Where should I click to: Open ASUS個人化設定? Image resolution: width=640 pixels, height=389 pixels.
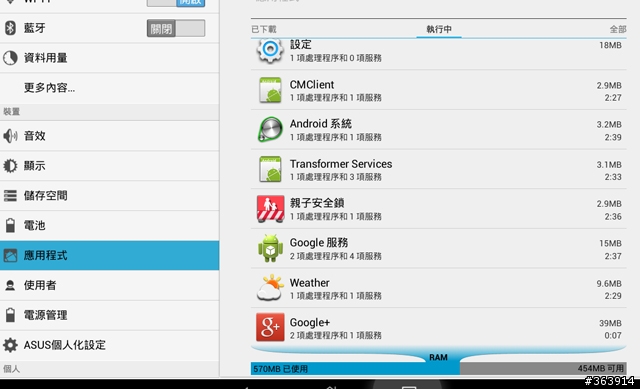[109, 345]
